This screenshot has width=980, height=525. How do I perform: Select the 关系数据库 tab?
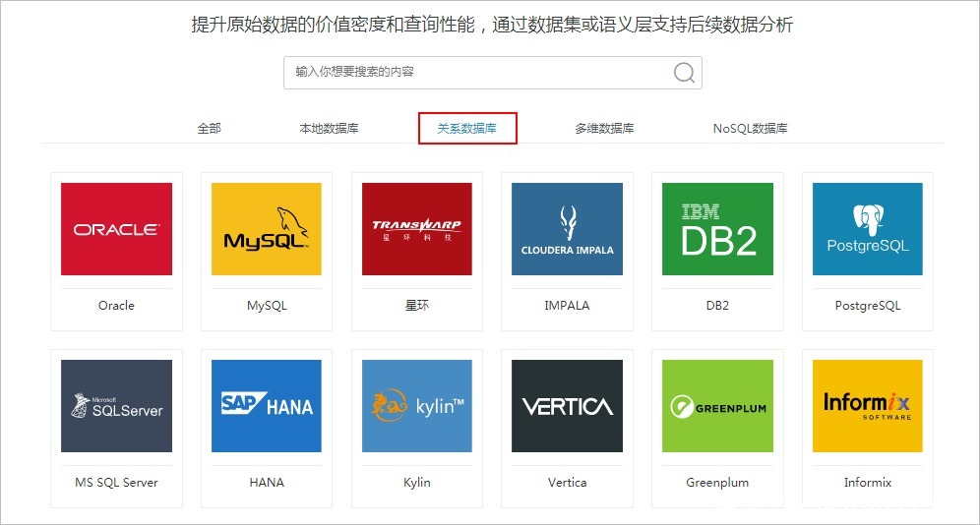point(466,128)
